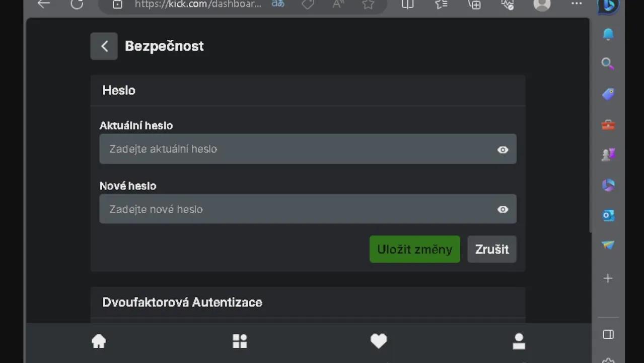
Task: Open the Home tab in bottom navigation
Action: pos(99,341)
